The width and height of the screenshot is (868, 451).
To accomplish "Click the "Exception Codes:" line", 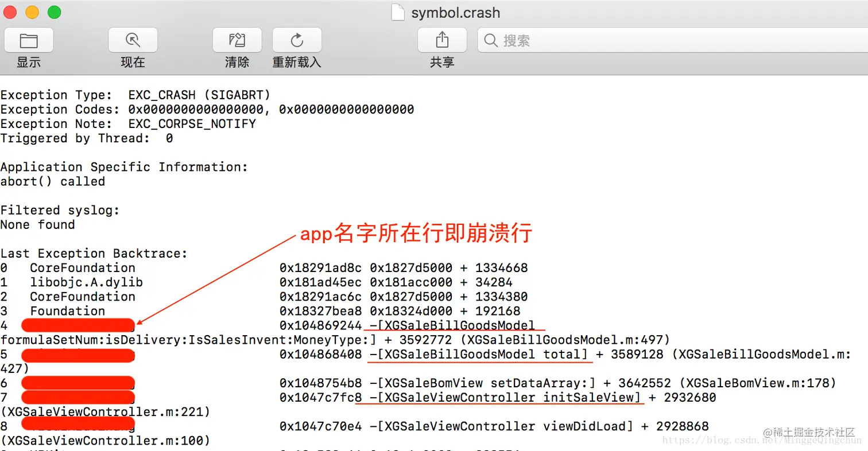I will pos(207,109).
